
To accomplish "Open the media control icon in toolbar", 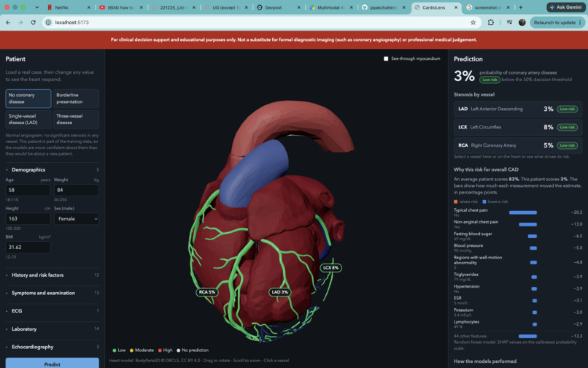I will (x=509, y=23).
